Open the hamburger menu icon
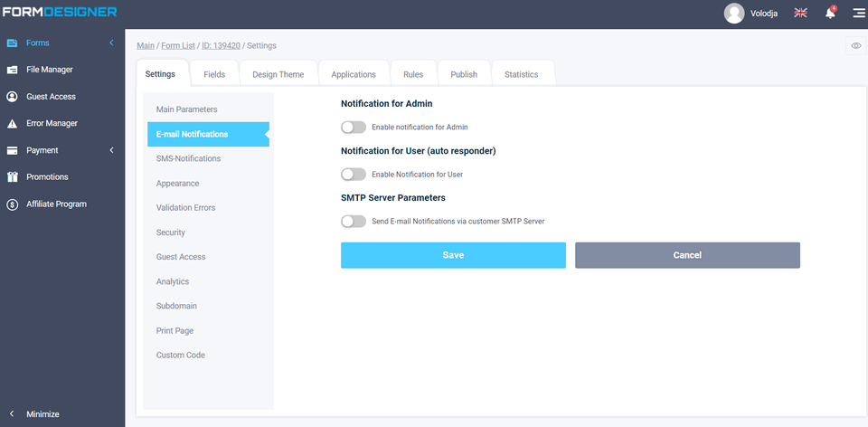868x427 pixels. point(859,14)
